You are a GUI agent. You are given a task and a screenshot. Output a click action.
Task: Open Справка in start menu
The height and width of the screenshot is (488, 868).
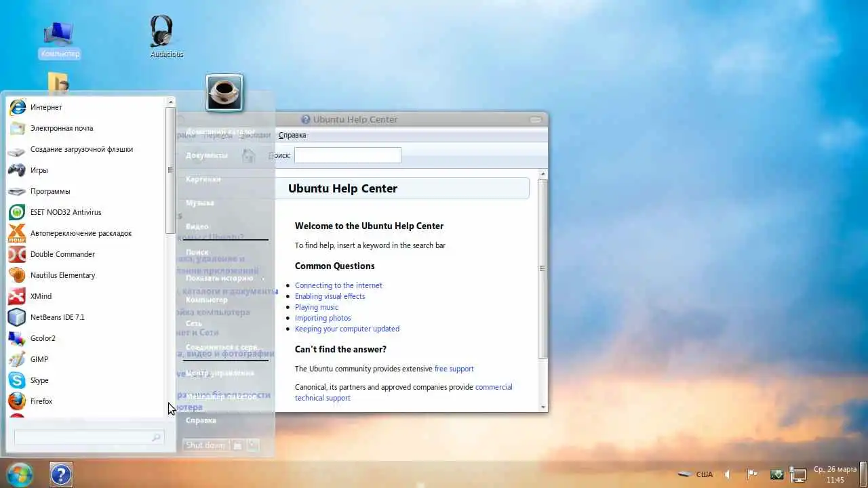tap(201, 420)
